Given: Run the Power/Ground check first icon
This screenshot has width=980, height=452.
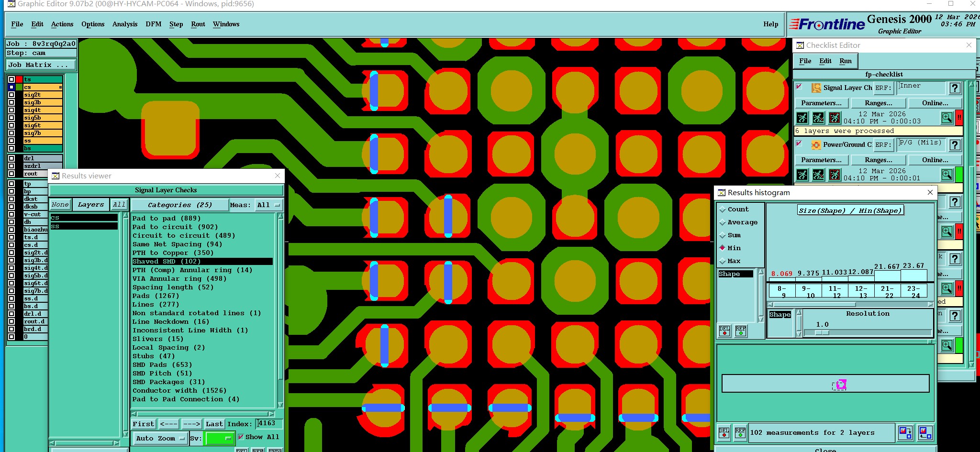Looking at the screenshot, I should pyautogui.click(x=802, y=175).
